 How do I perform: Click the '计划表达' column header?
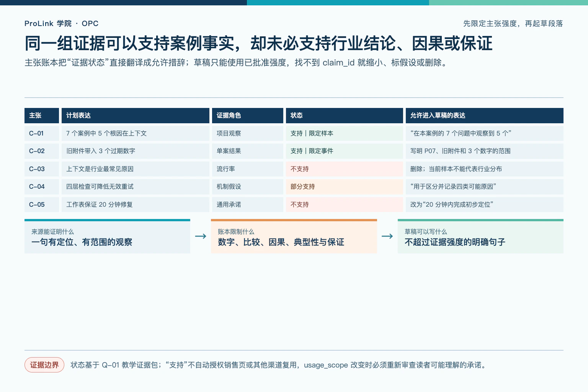tap(136, 115)
